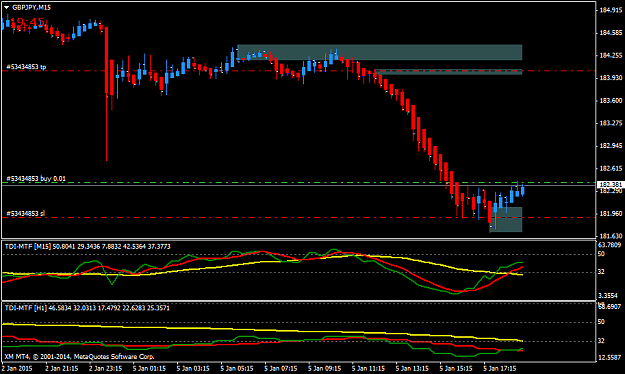The width and height of the screenshot is (625, 374).
Task: Click the 12.5587 indicator scale value
Action: click(x=610, y=358)
